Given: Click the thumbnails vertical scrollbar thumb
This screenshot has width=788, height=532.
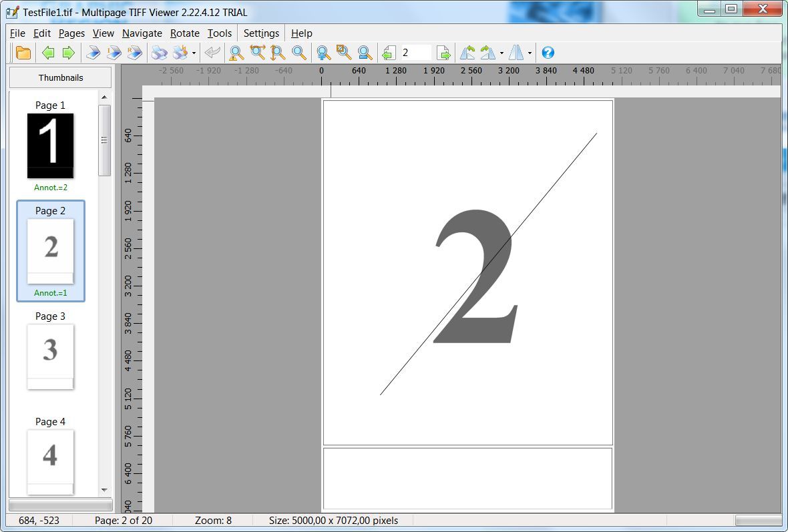Looking at the screenshot, I should coord(105,140).
